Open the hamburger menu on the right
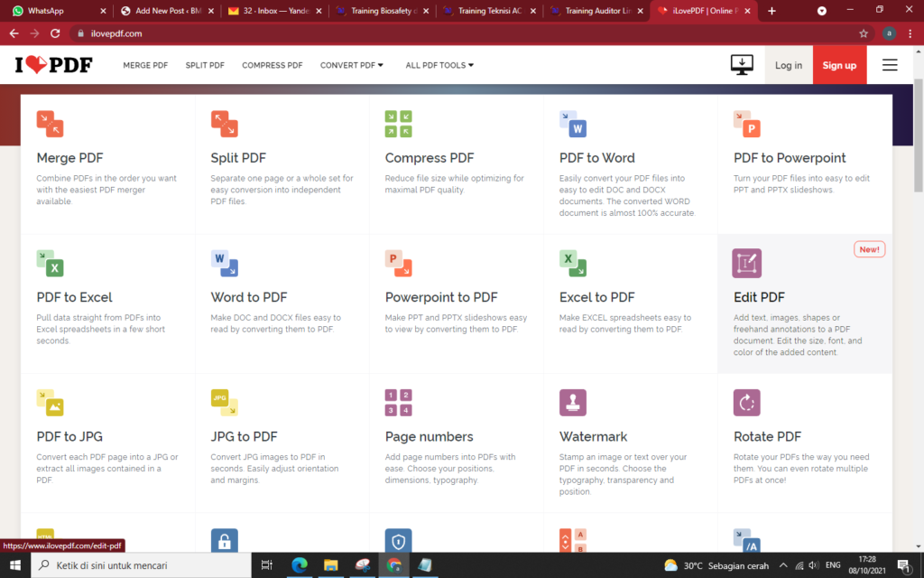The image size is (924, 578). [x=889, y=64]
